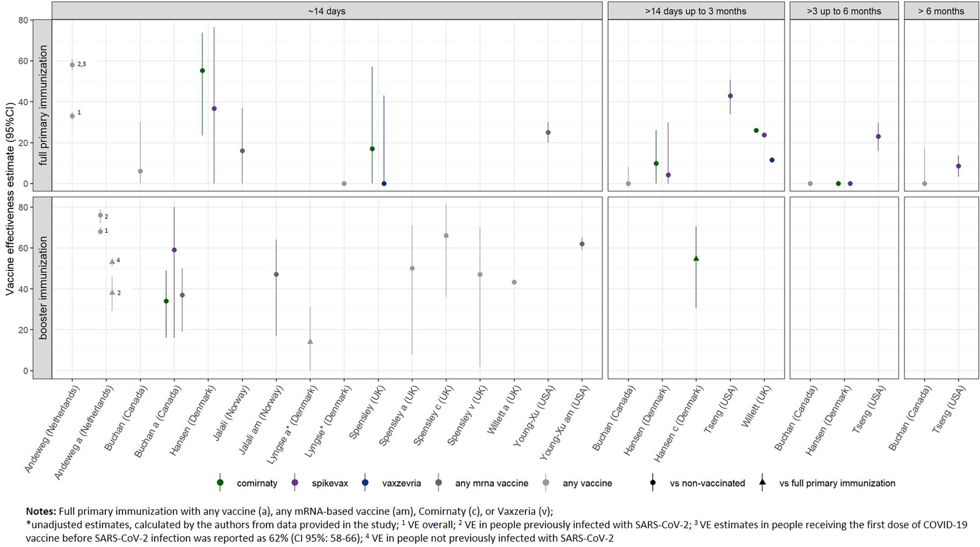
Task: Click the dark gray Young-Xu am booster data point
Action: pos(582,244)
